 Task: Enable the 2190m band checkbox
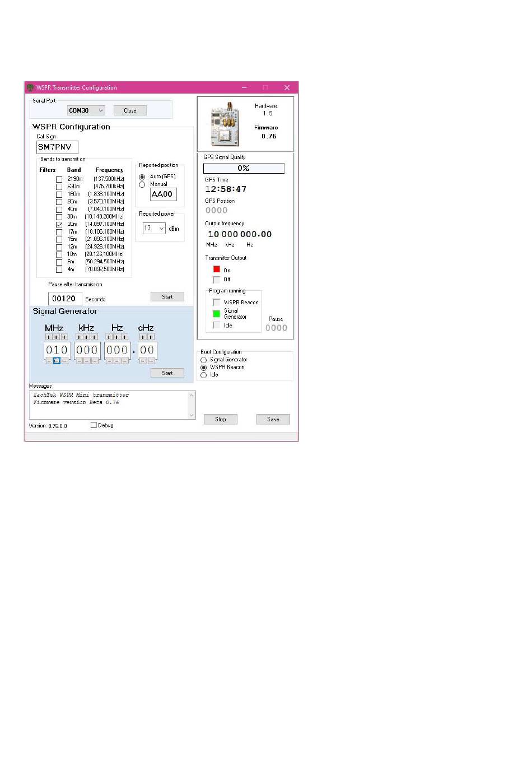click(59, 179)
